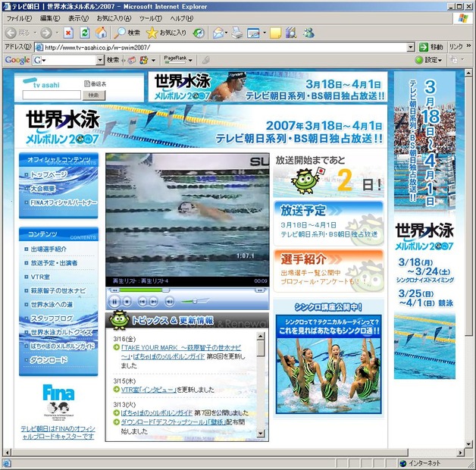Click the address bar URL field

224,47
